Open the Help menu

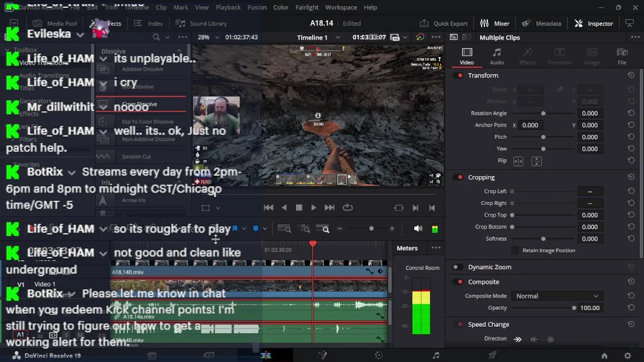370,8
